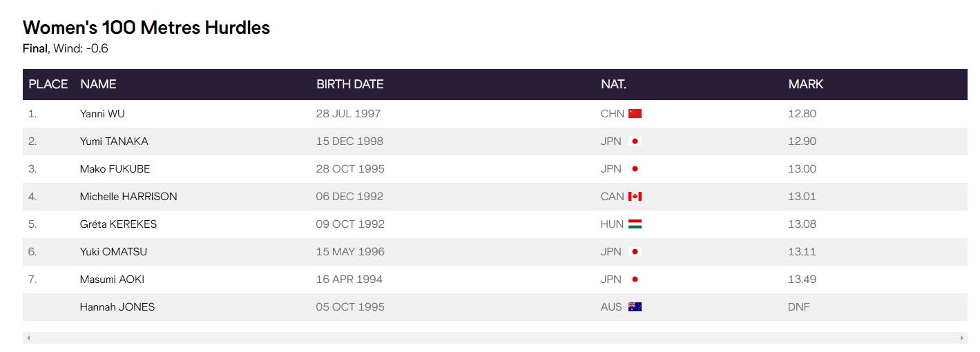Click the Hungary flag icon beside HUN
The width and height of the screenshot is (980, 352).
[x=635, y=224]
